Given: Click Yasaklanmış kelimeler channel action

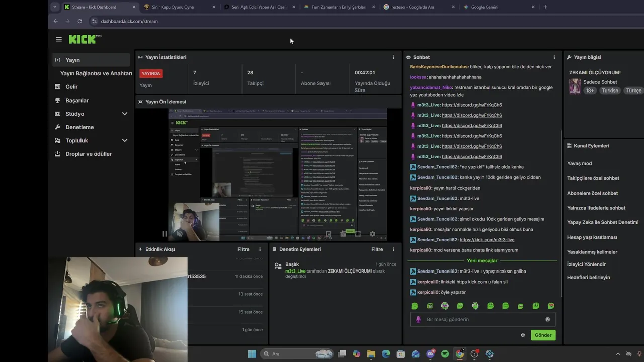Looking at the screenshot, I should (592, 252).
